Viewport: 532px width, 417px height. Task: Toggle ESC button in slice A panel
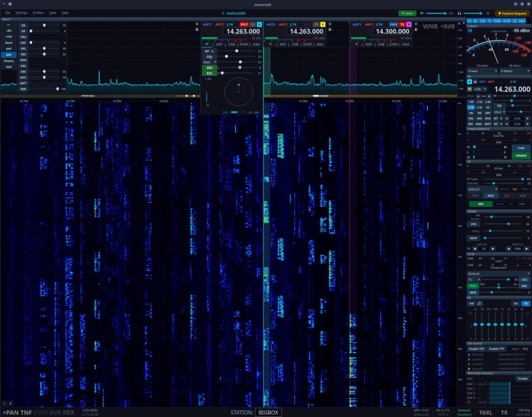coord(209,73)
